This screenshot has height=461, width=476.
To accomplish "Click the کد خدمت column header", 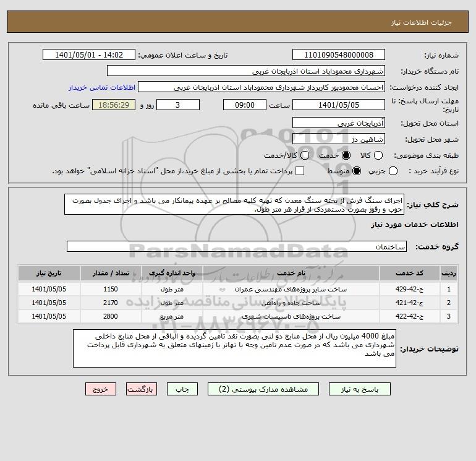I will point(409,273).
